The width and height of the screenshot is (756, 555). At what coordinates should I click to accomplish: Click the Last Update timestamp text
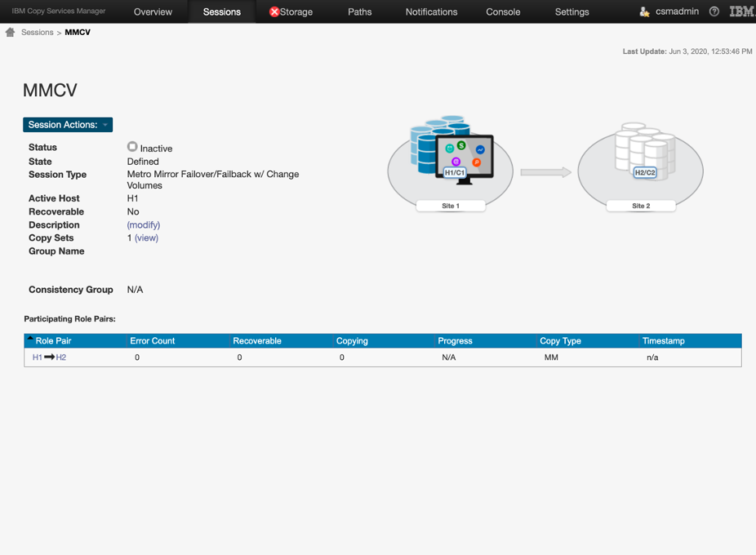pos(687,51)
